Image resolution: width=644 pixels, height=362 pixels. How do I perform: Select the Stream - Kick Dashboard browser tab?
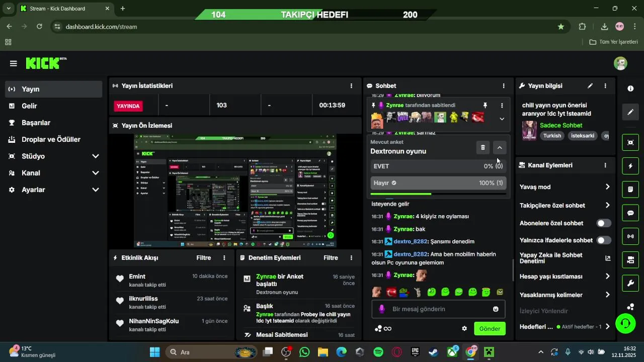pos(65,9)
